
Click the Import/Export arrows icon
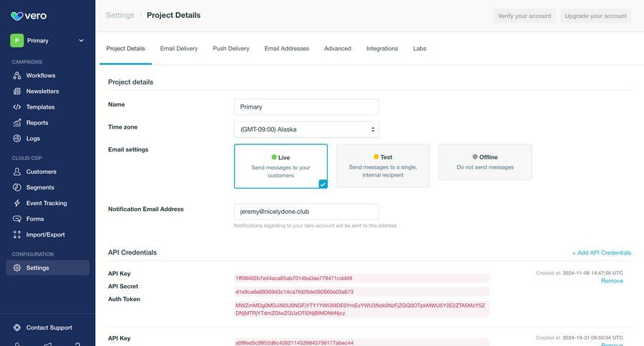pos(17,234)
